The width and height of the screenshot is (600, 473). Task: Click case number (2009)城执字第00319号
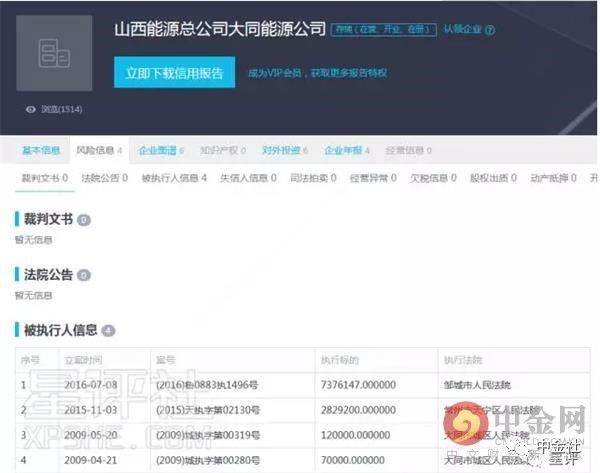[208, 435]
